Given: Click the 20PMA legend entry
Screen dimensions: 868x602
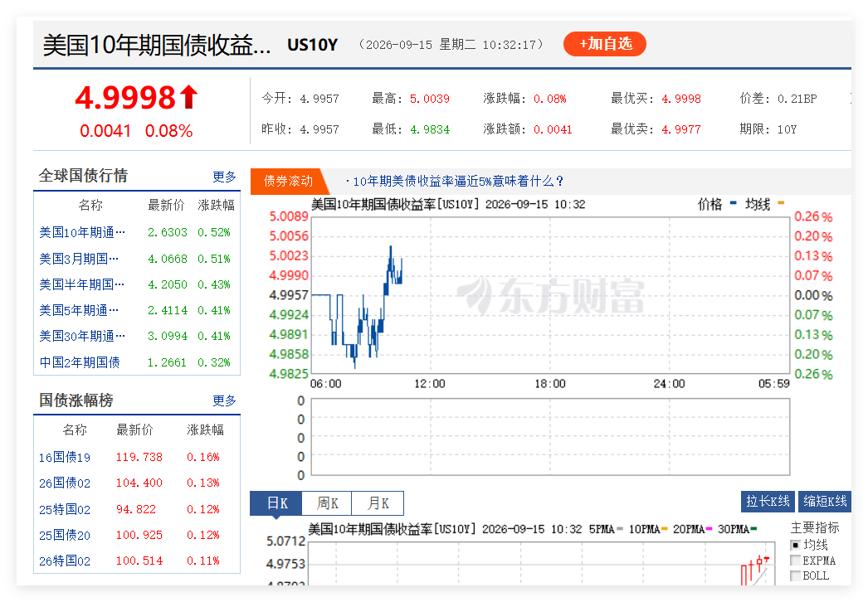Looking at the screenshot, I should pyautogui.click(x=693, y=530).
